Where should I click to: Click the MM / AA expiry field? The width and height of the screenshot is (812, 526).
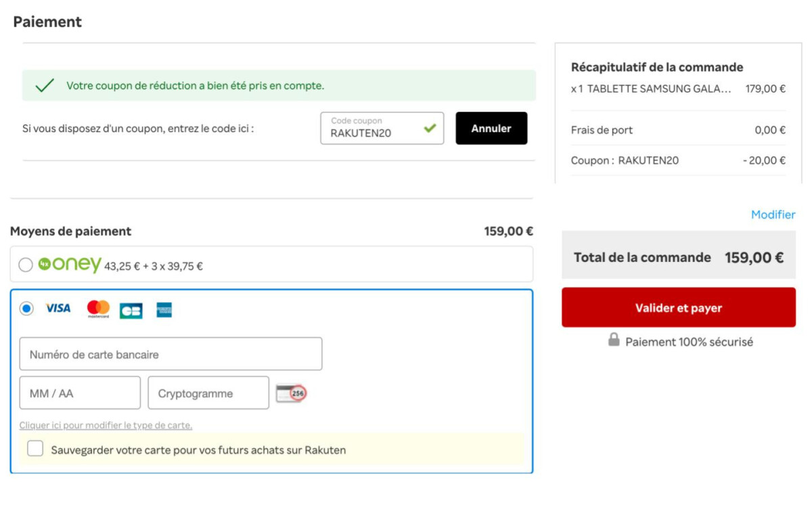point(80,393)
